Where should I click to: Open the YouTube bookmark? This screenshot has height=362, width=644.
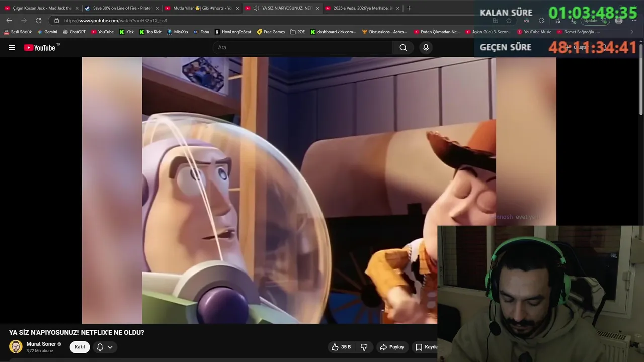coord(103,32)
